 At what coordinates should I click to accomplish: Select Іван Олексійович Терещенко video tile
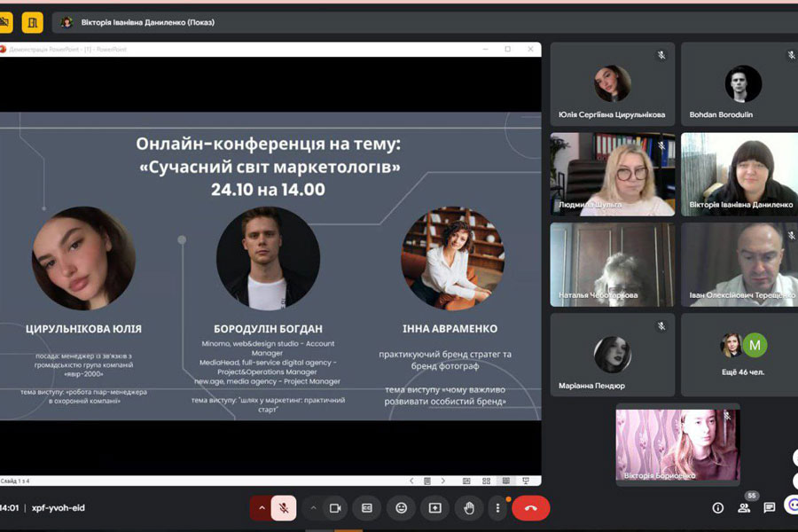click(x=739, y=265)
